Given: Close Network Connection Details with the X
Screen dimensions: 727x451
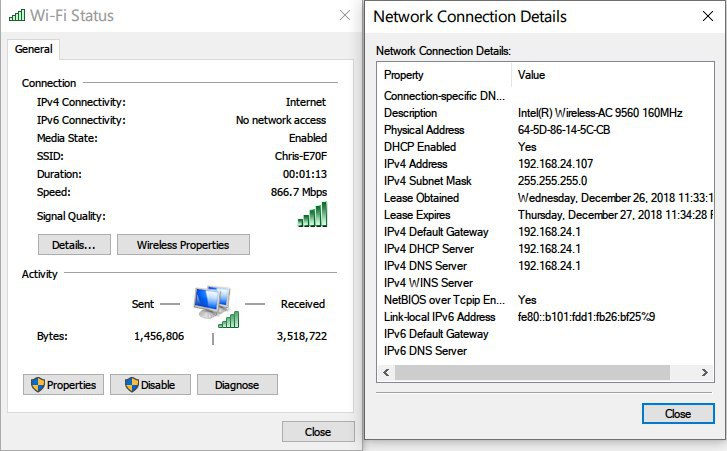Looking at the screenshot, I should coord(707,17).
